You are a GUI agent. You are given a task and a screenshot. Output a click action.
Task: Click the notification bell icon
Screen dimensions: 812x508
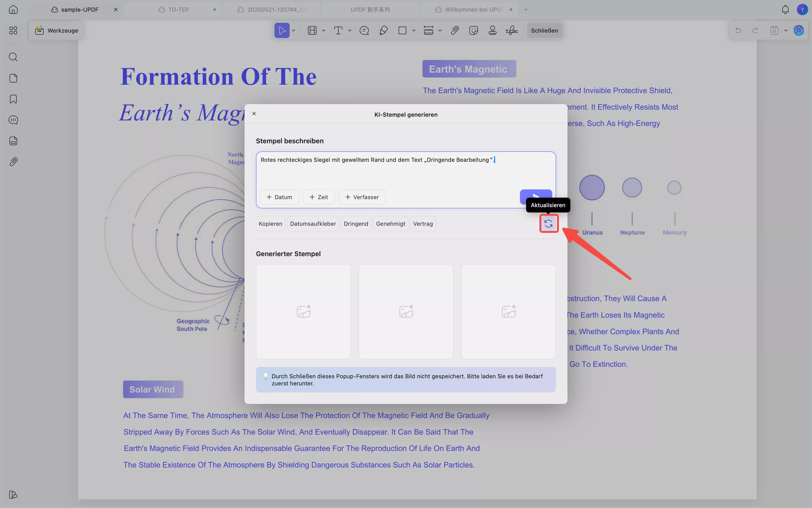[785, 10]
